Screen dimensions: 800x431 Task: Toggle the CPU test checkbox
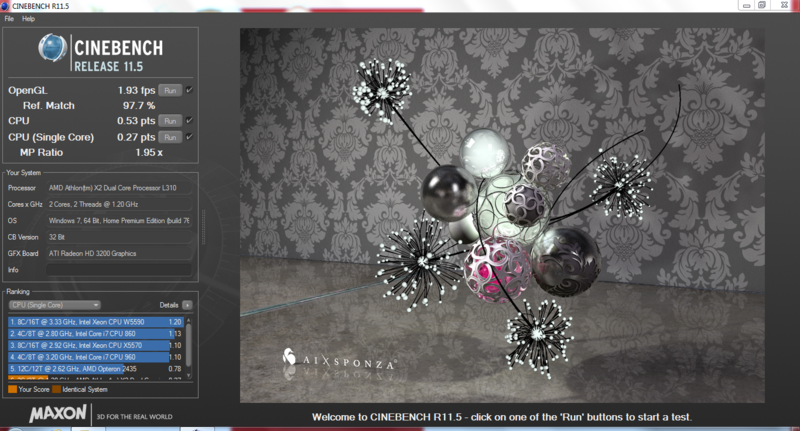coord(189,120)
